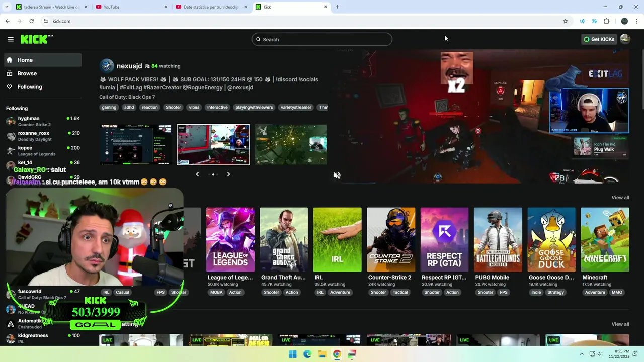
Task: Select MOBA tag under League of Legends
Action: pos(216,292)
